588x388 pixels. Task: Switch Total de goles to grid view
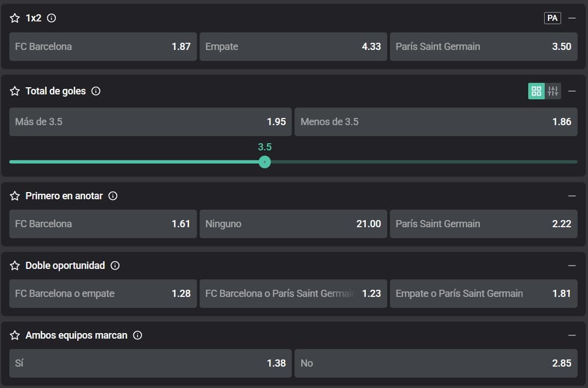536,91
